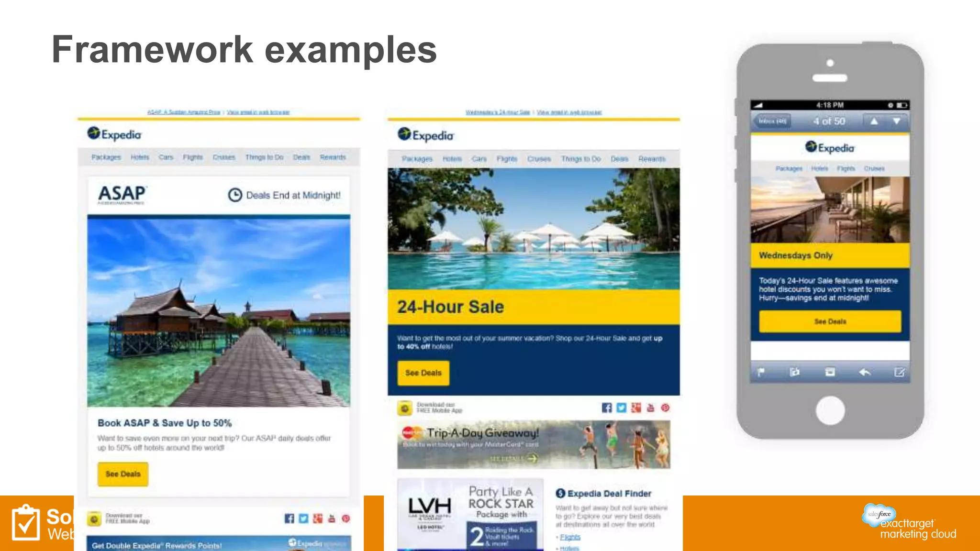Click View email in web browser, middle email
This screenshot has height=551, width=980.
click(569, 112)
